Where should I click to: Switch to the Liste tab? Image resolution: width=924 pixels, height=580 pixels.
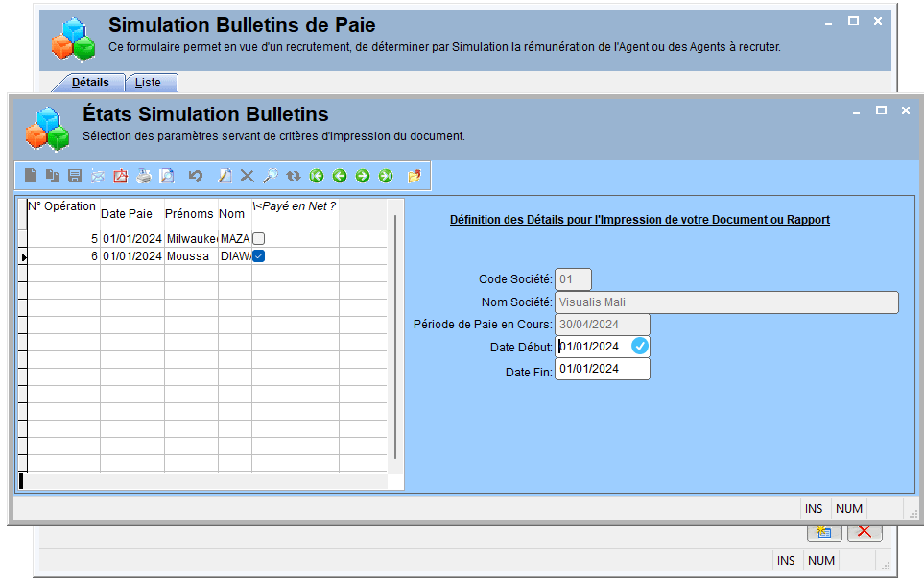(148, 83)
